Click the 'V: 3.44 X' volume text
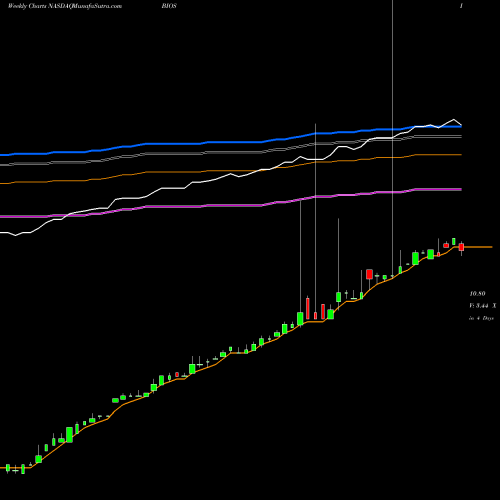Viewport: 500px width, 500px height. (483, 306)
